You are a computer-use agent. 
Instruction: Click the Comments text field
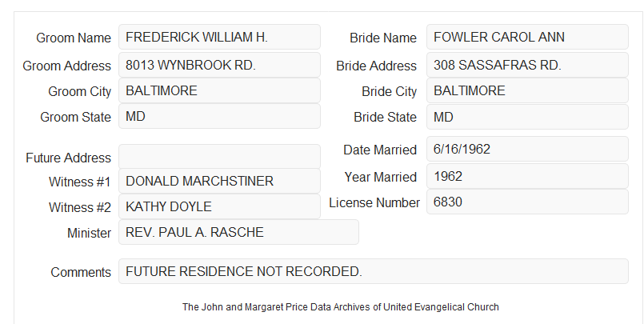374,271
